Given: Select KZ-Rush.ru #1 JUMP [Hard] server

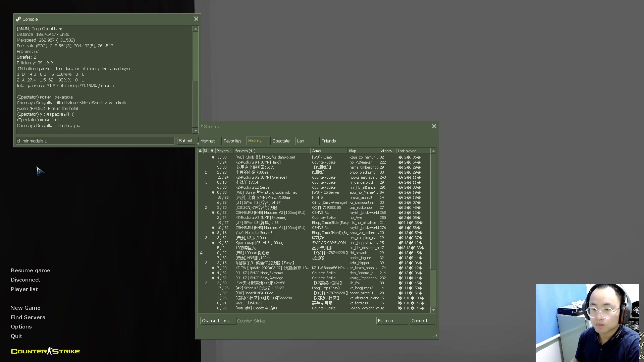Looking at the screenshot, I should (315, 162).
